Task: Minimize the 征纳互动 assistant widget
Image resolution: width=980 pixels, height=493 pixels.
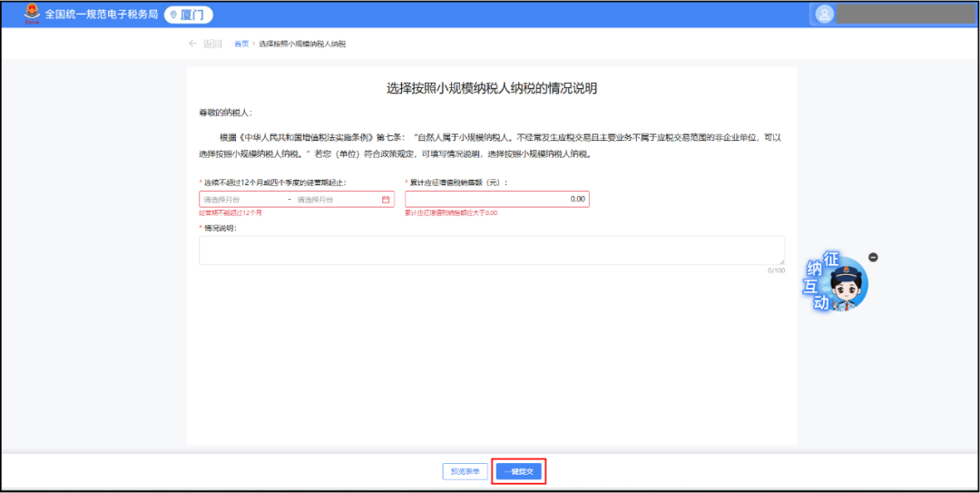Action: coord(874,257)
